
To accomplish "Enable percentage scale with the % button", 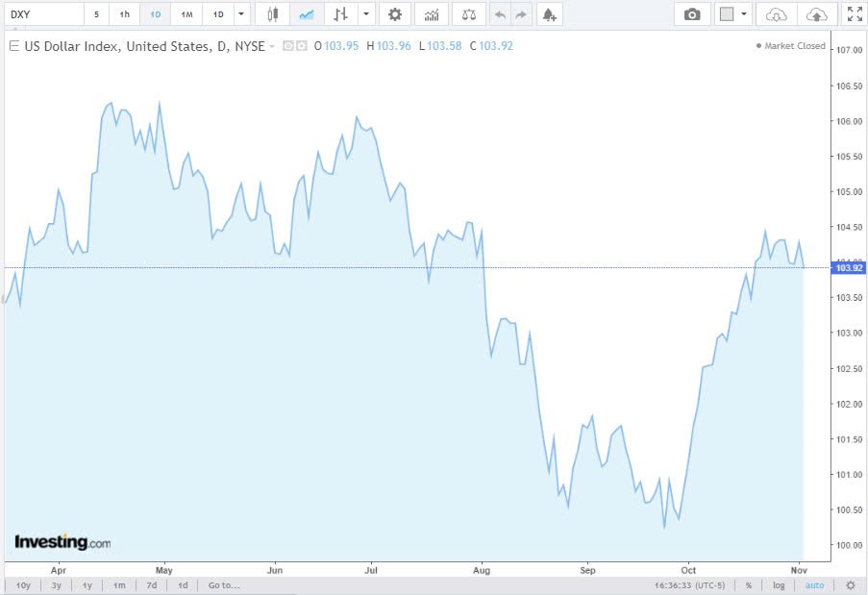I will coord(747,584).
